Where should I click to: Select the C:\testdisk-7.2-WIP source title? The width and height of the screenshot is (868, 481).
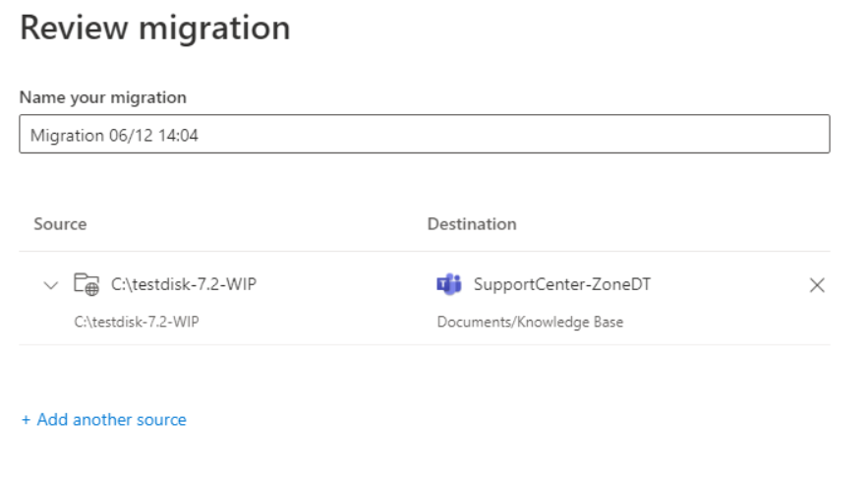184,284
